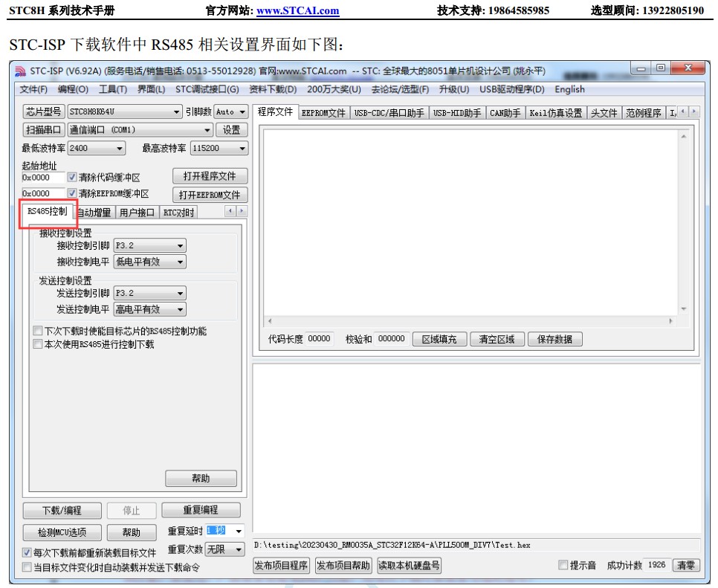Check 本次使用RS485进行控制下载
718x588 pixels.
coord(38,343)
